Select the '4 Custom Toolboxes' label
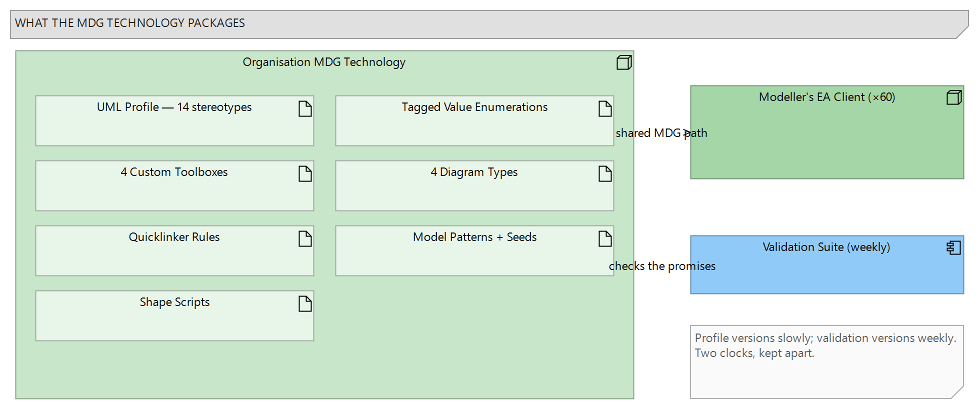This screenshot has height=410, width=980. (x=174, y=172)
